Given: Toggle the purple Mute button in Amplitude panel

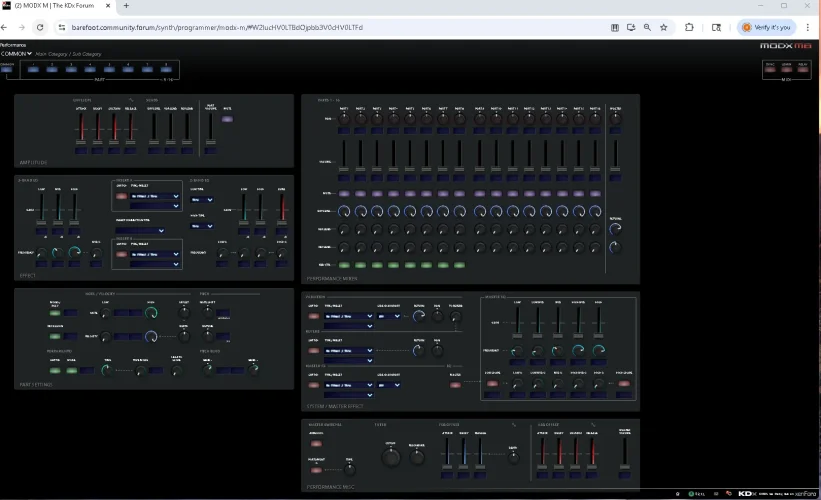Looking at the screenshot, I should [x=227, y=119].
